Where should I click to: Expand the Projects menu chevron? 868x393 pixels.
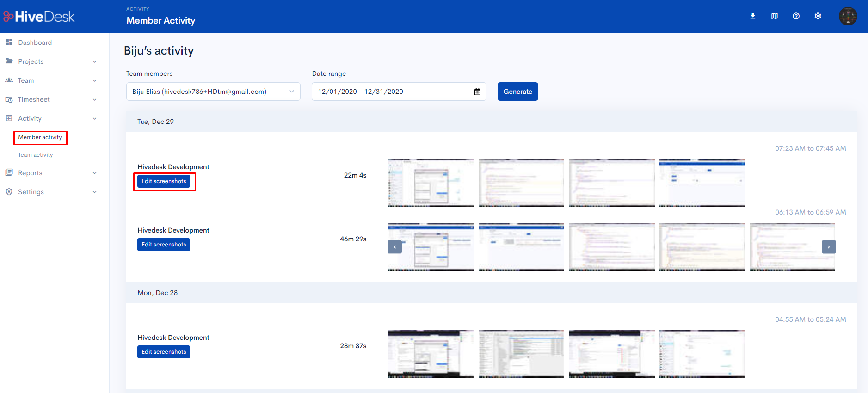point(95,61)
